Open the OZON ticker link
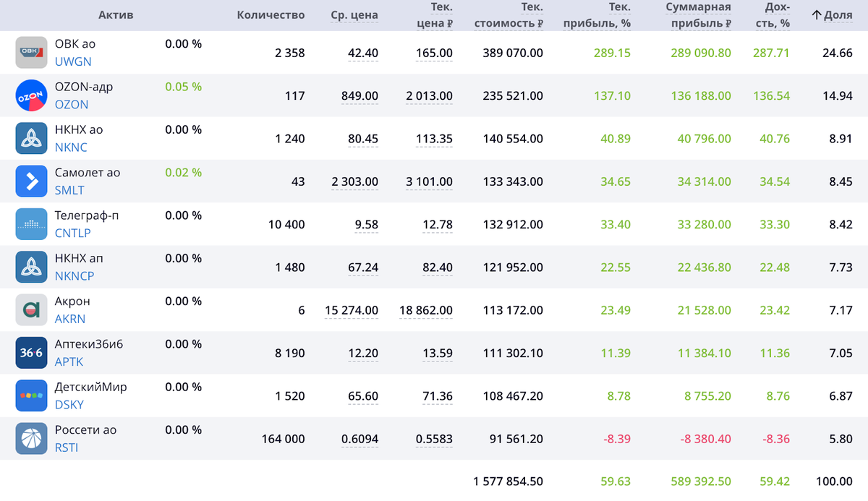The height and width of the screenshot is (501, 868). (x=72, y=104)
